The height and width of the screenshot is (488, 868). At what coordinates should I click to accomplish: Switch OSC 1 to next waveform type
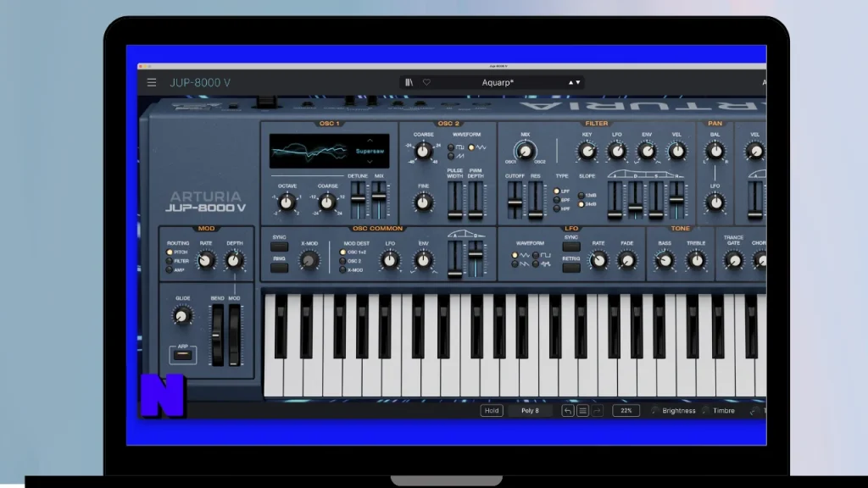[370, 162]
